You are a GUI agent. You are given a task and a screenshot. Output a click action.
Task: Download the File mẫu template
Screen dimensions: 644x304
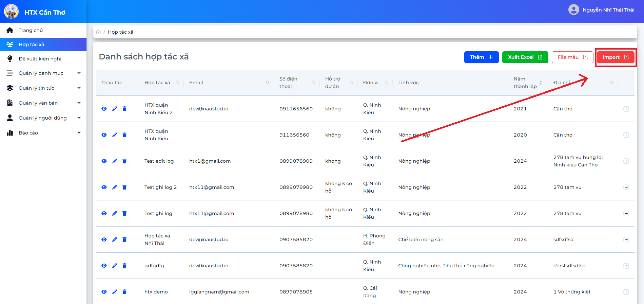(572, 57)
